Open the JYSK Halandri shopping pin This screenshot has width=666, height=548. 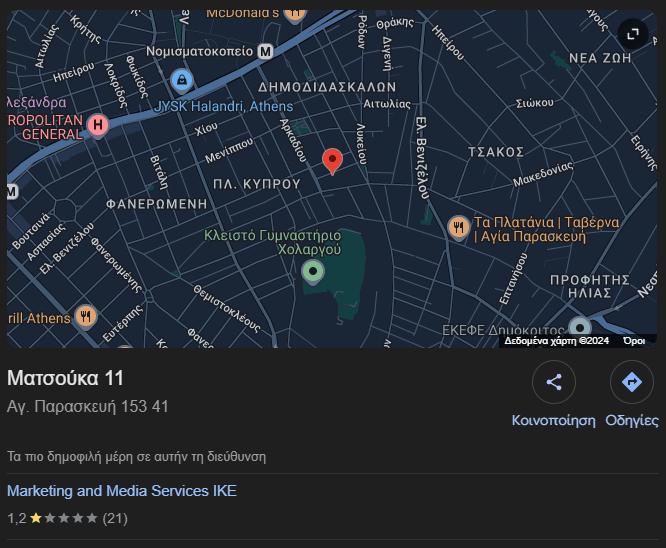(x=182, y=81)
